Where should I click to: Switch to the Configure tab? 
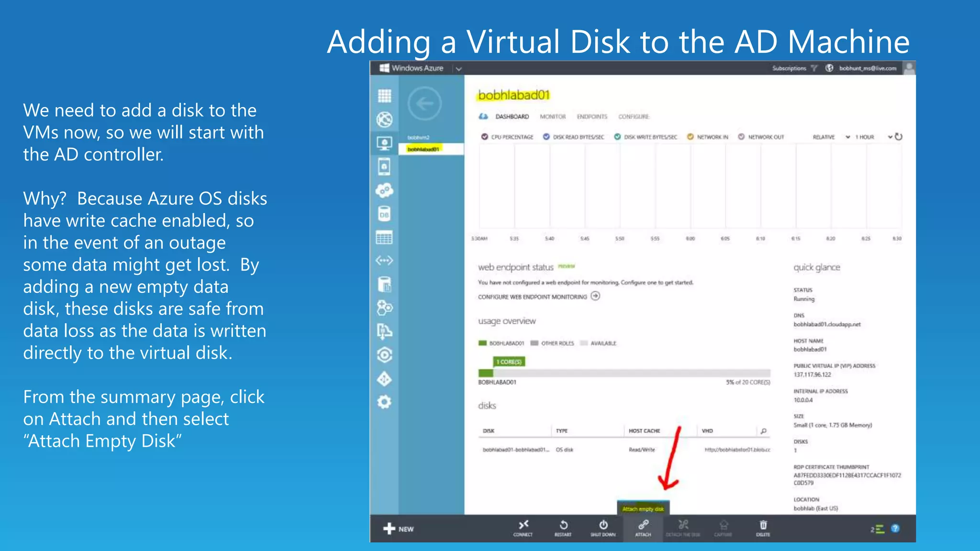click(x=634, y=117)
